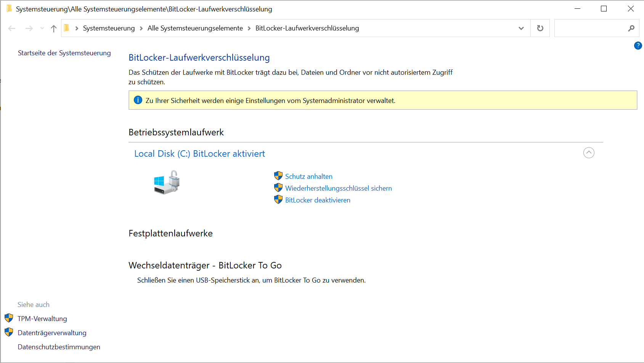The width and height of the screenshot is (644, 363).
Task: Click the folder icon in address bar
Action: (67, 28)
